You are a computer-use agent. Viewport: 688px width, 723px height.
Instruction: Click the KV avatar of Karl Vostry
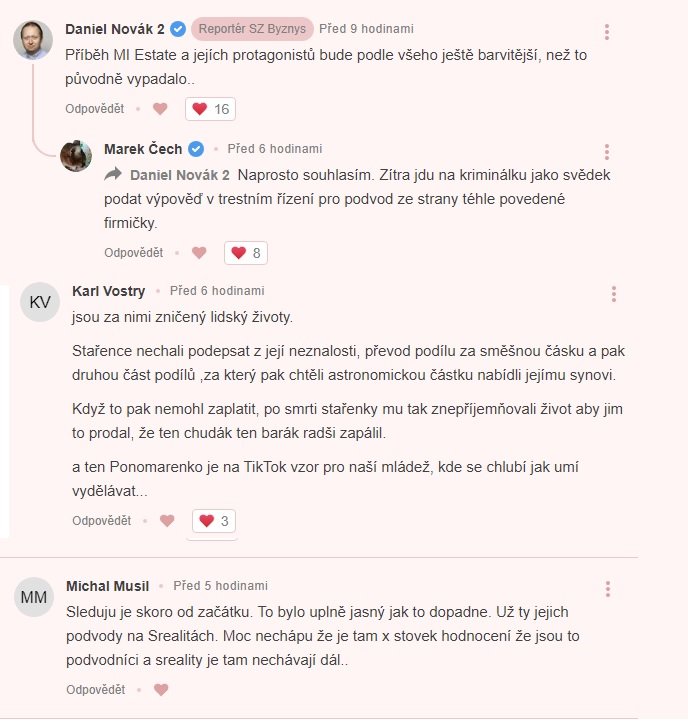click(x=39, y=303)
